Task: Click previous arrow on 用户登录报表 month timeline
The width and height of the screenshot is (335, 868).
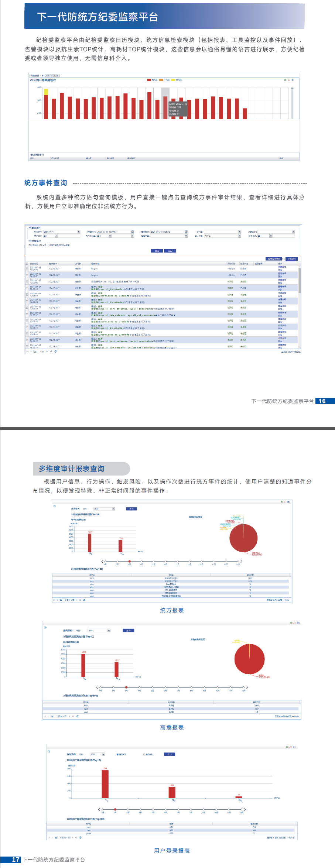Action: click(x=99, y=809)
